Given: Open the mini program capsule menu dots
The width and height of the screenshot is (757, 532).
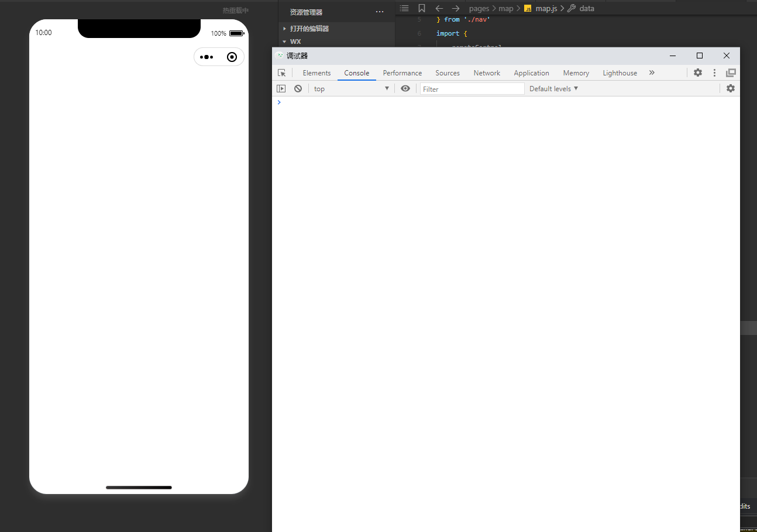Looking at the screenshot, I should [207, 57].
